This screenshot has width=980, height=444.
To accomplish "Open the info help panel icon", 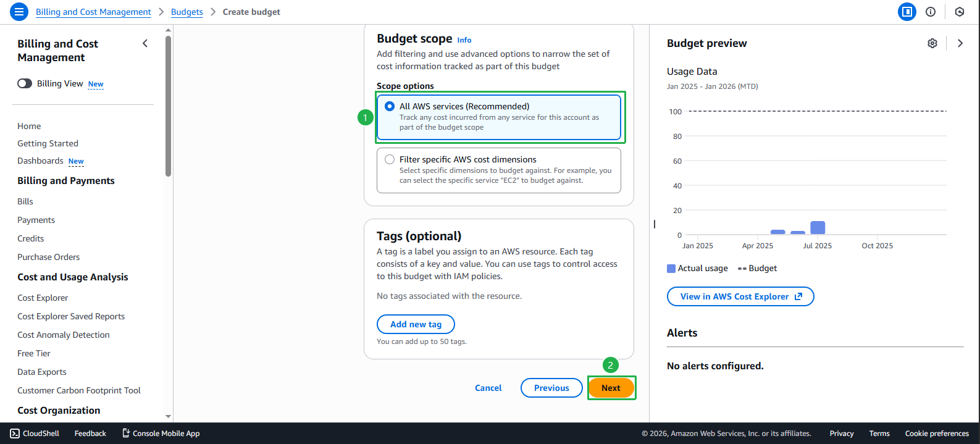I will click(x=931, y=12).
